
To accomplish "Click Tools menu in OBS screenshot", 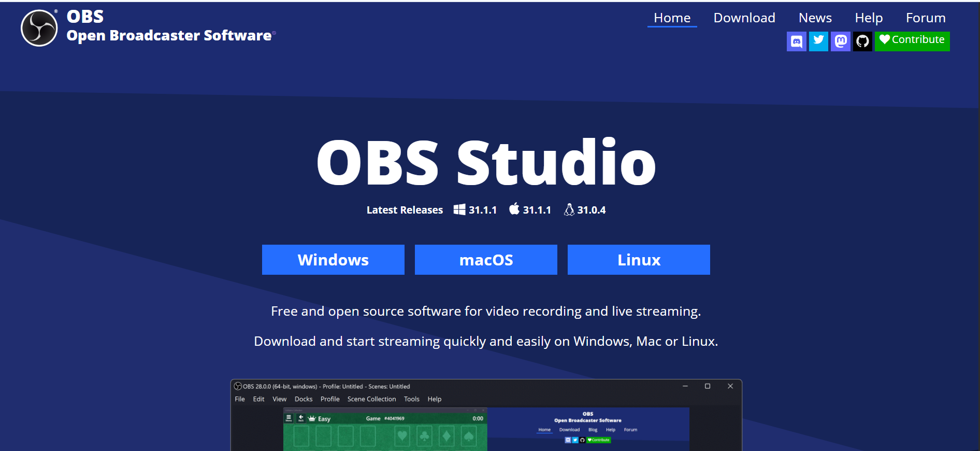I will click(x=412, y=399).
